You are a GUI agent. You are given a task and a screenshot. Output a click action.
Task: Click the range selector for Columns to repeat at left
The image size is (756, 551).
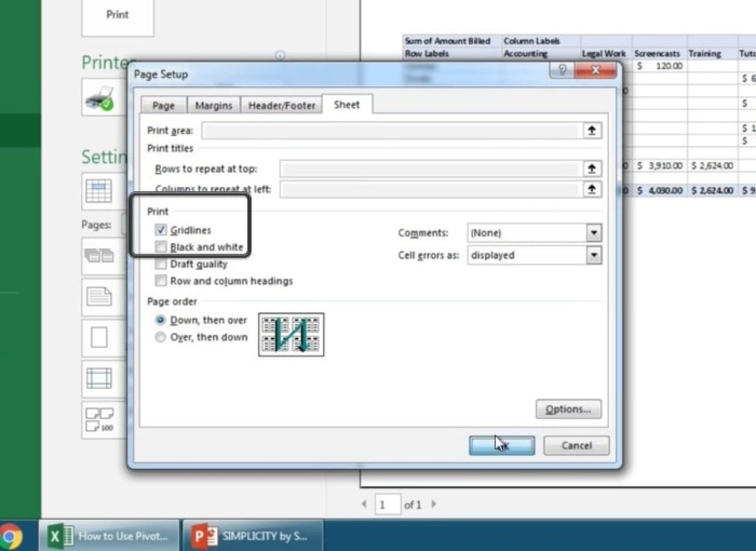click(591, 189)
